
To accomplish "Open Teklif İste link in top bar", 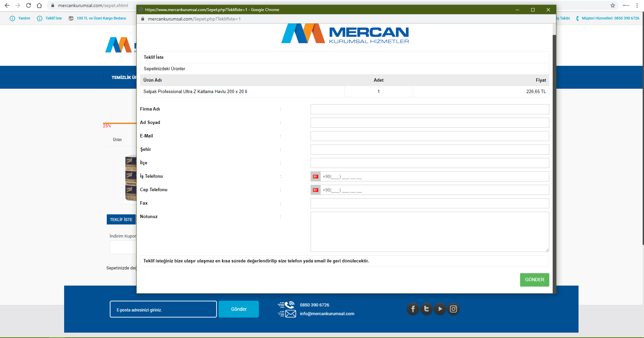I will (x=54, y=18).
